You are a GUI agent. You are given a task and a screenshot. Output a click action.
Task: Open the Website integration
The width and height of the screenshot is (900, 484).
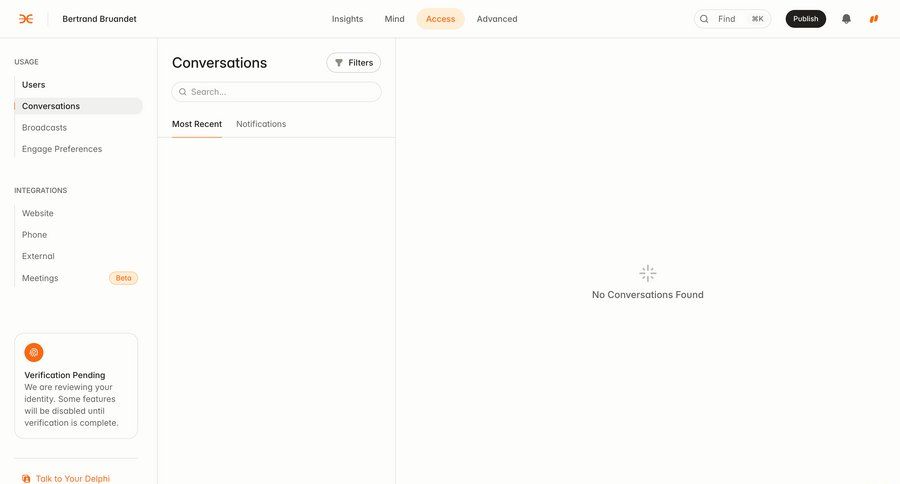[38, 213]
